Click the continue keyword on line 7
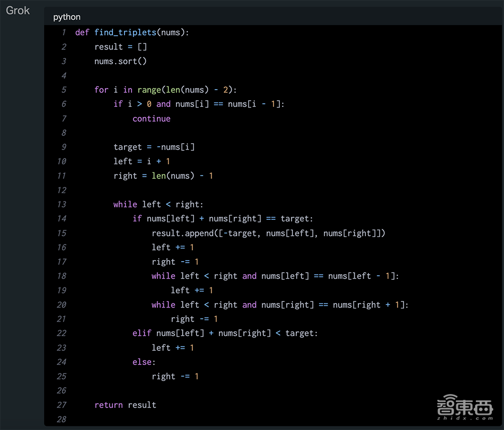The image size is (504, 430). click(x=151, y=118)
